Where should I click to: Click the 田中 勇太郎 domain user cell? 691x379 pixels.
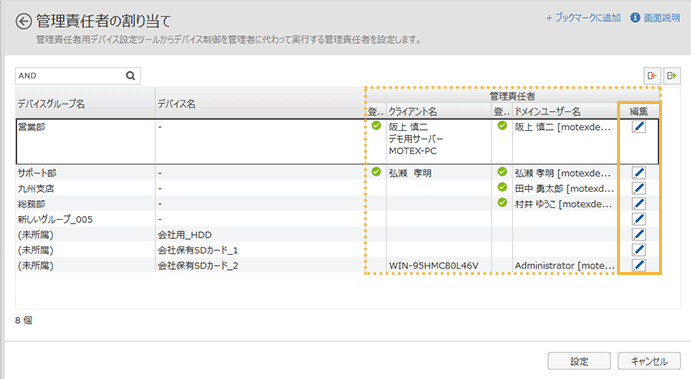(565, 188)
